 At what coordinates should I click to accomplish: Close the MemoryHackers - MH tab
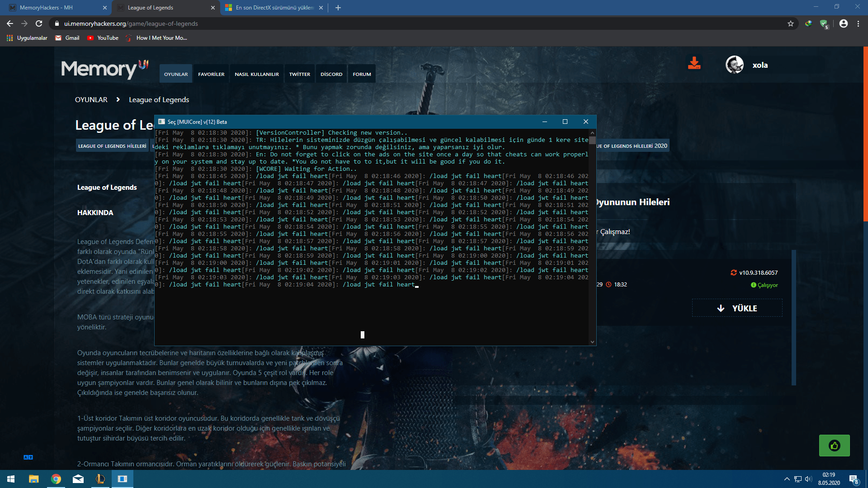point(104,8)
